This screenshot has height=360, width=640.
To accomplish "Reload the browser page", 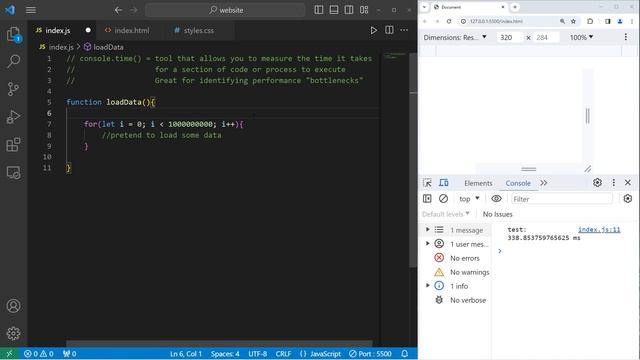I will (x=449, y=21).
